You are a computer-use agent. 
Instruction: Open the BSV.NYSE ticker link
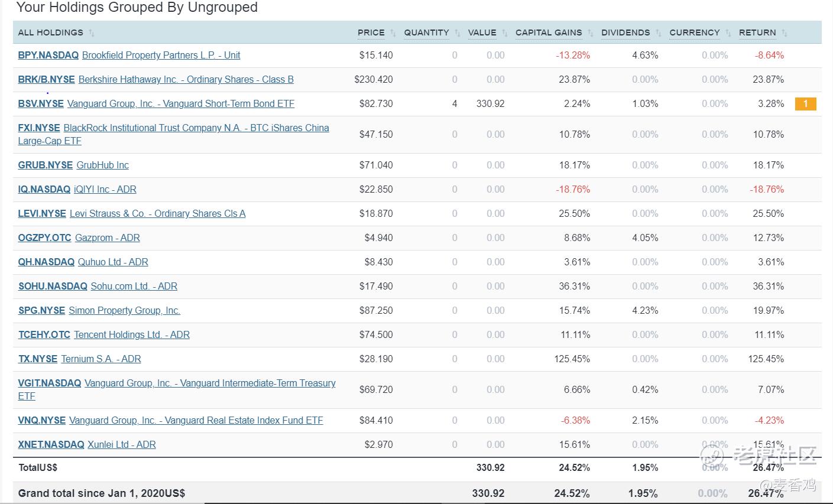[41, 103]
